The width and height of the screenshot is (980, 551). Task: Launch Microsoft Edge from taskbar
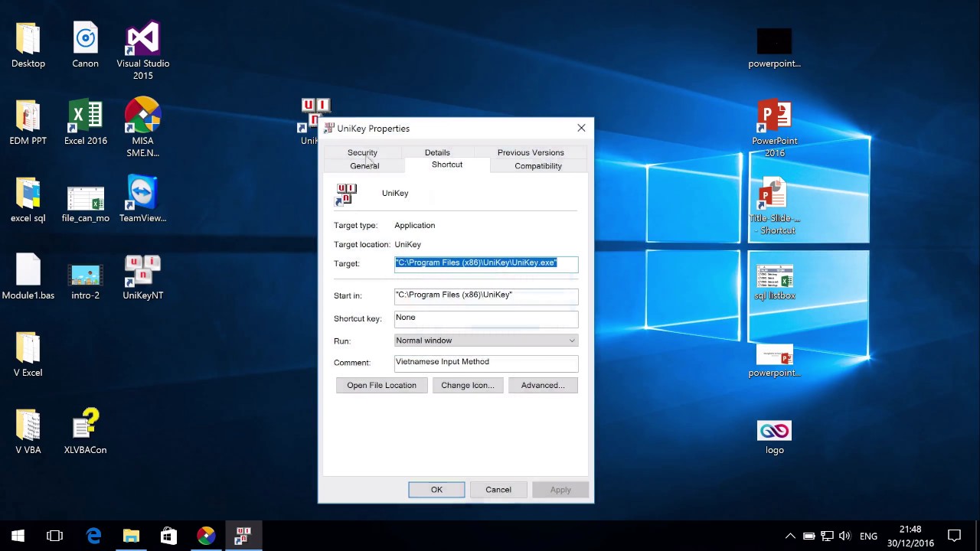tap(93, 536)
